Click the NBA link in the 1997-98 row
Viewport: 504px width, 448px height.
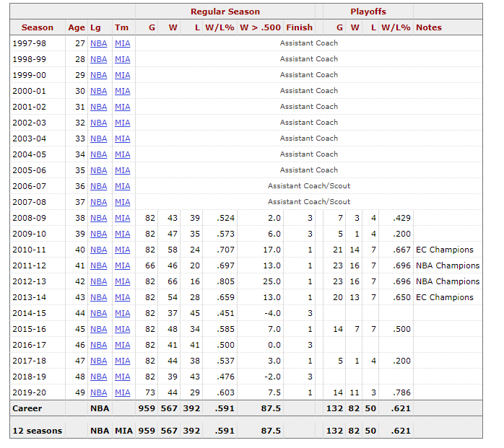click(98, 43)
